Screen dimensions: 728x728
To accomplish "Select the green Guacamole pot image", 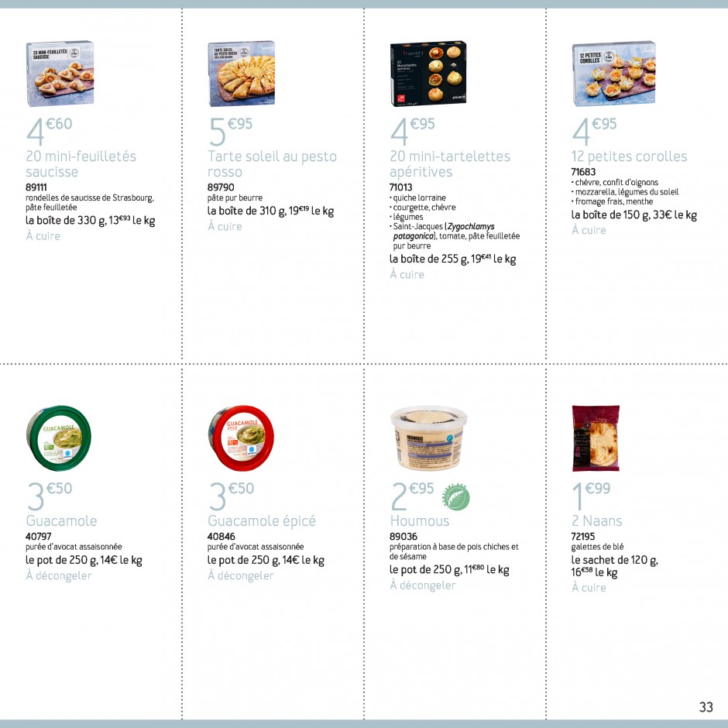I will tap(59, 438).
